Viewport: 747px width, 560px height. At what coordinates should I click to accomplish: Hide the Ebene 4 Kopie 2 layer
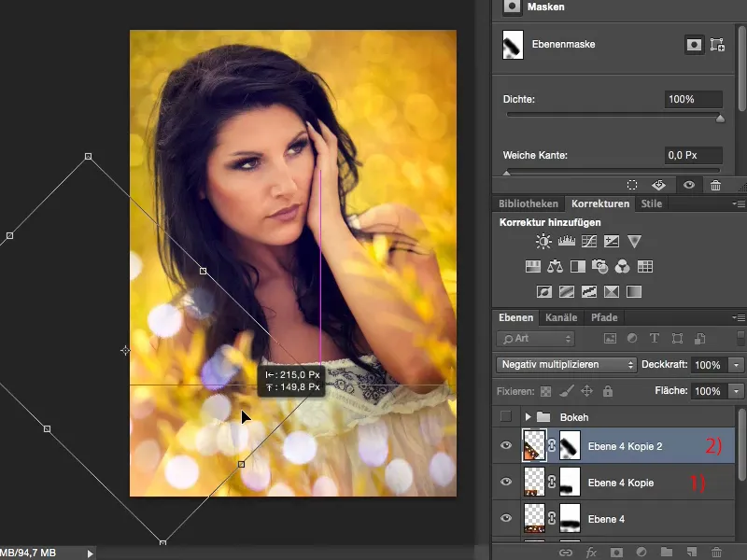[x=506, y=446]
